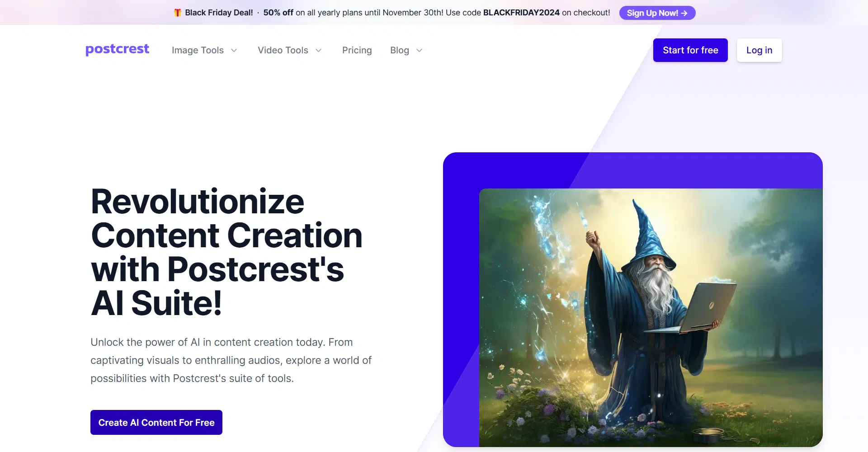868x452 pixels.
Task: Expand the Video Tools chevron arrow
Action: [x=318, y=51]
